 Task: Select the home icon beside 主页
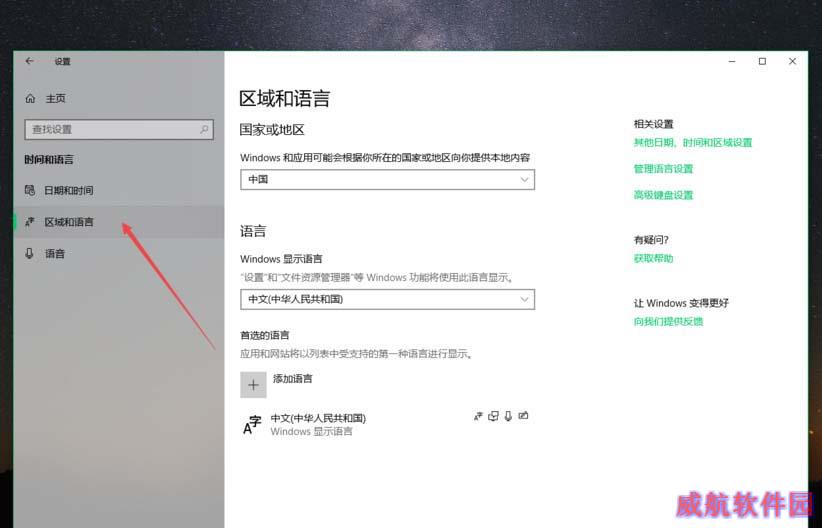(30, 98)
